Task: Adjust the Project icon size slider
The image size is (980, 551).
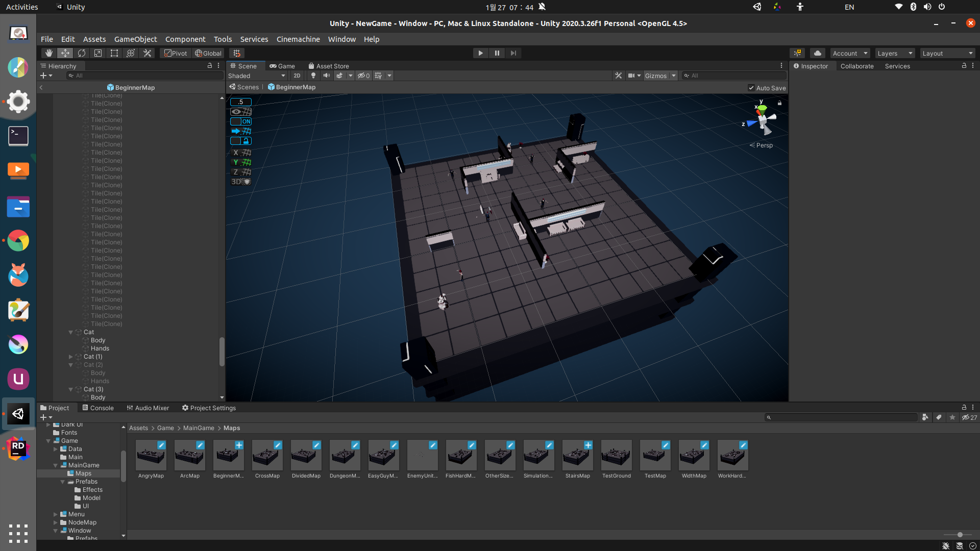Action: 960,535
